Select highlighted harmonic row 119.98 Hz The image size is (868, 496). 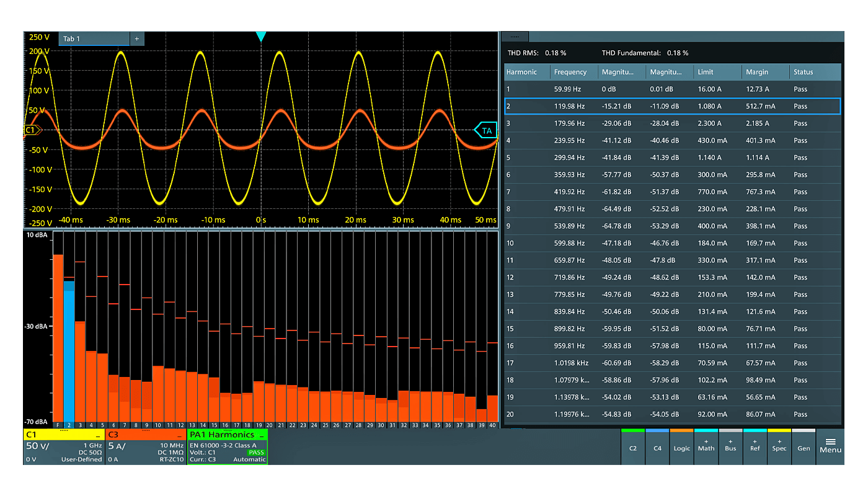tap(672, 106)
